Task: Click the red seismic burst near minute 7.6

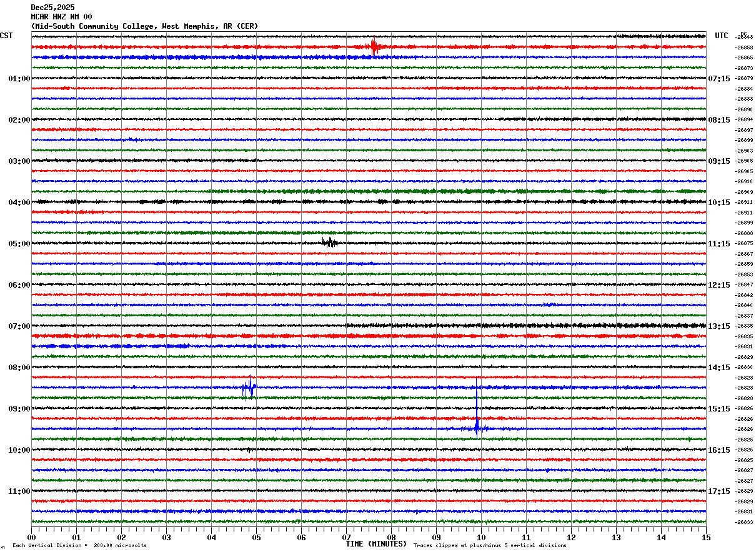Action: click(374, 47)
